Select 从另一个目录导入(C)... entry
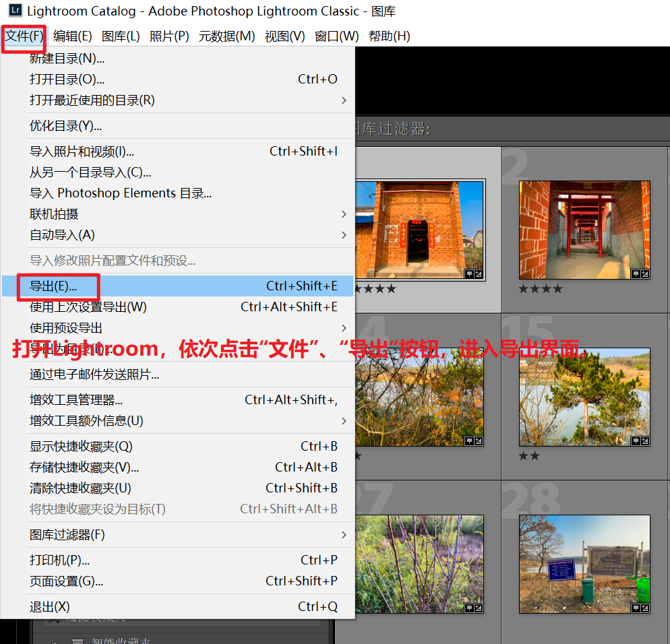This screenshot has width=670, height=644. [x=177, y=172]
